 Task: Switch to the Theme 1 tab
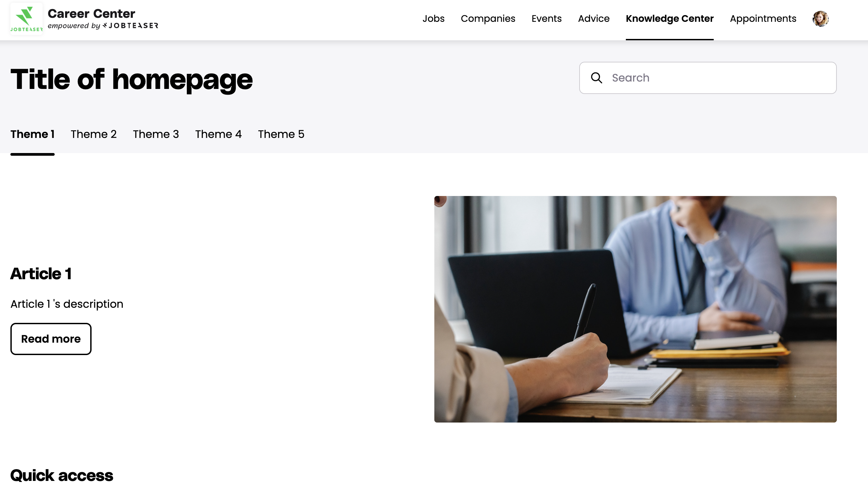coord(33,134)
